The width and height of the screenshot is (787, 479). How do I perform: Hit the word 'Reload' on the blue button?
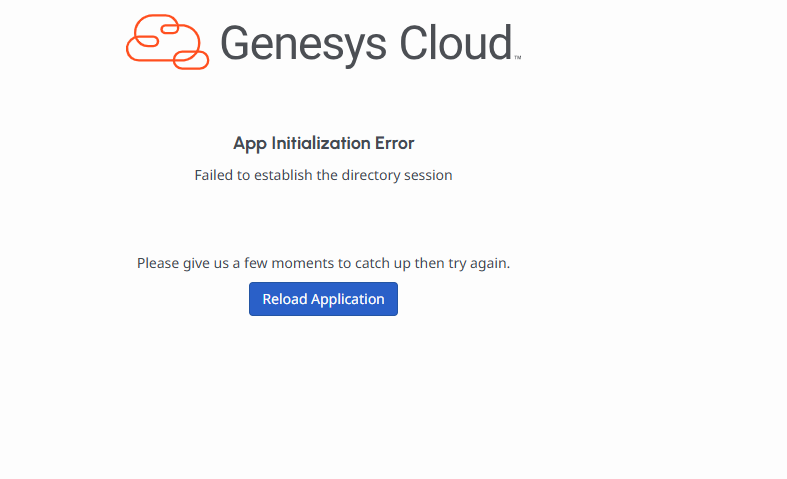(285, 299)
